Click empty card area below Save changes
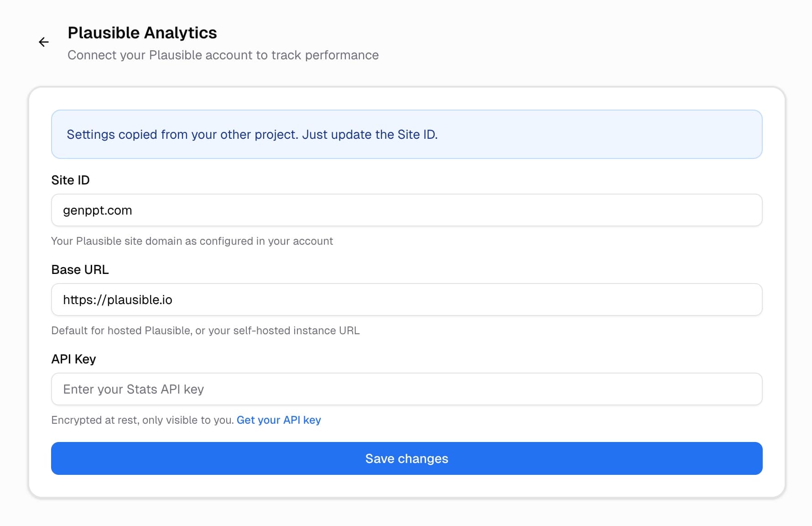The height and width of the screenshot is (526, 812). (x=406, y=486)
